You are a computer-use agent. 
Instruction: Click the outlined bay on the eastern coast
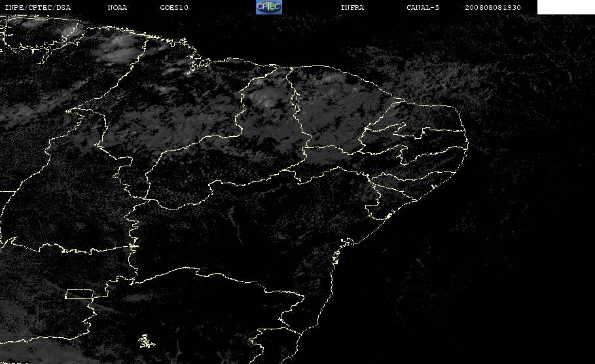tap(347, 242)
